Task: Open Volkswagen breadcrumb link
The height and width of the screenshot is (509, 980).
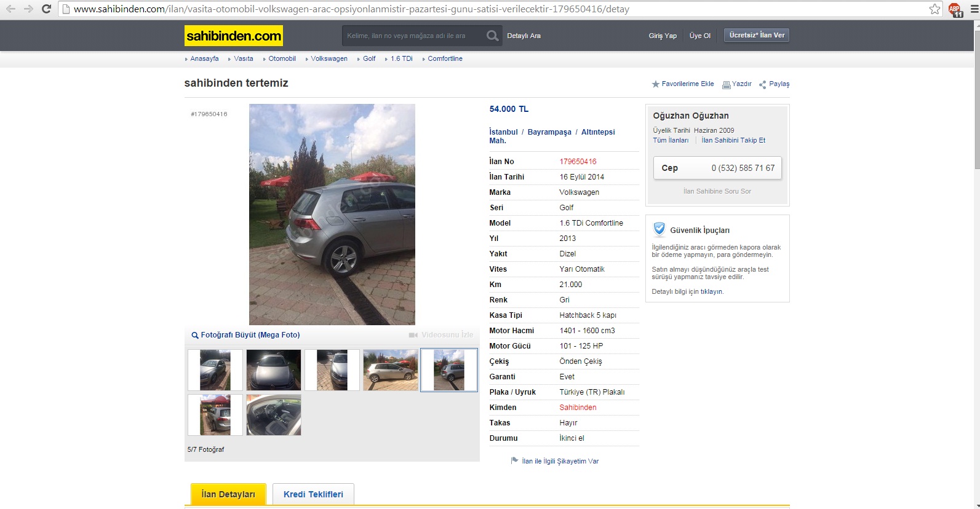Action: [x=329, y=58]
